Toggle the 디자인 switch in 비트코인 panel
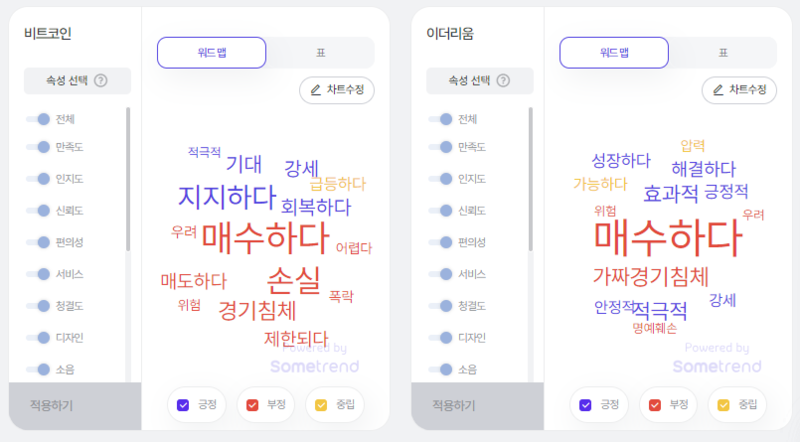 (38, 337)
